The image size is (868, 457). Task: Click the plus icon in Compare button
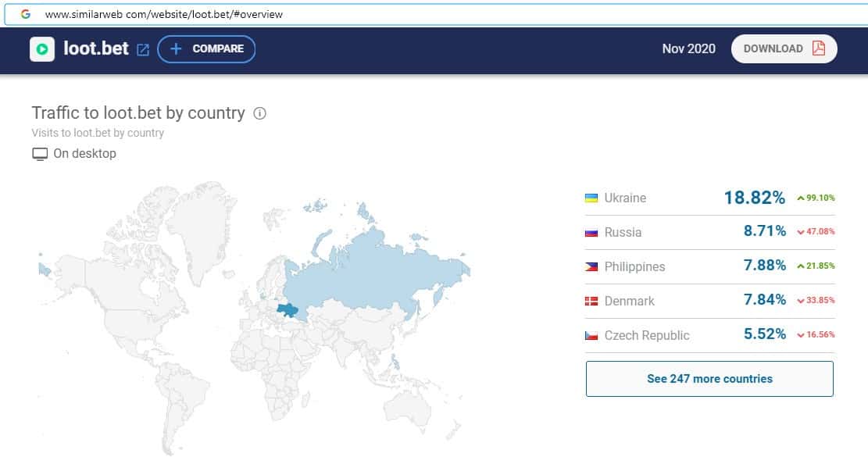[176, 48]
